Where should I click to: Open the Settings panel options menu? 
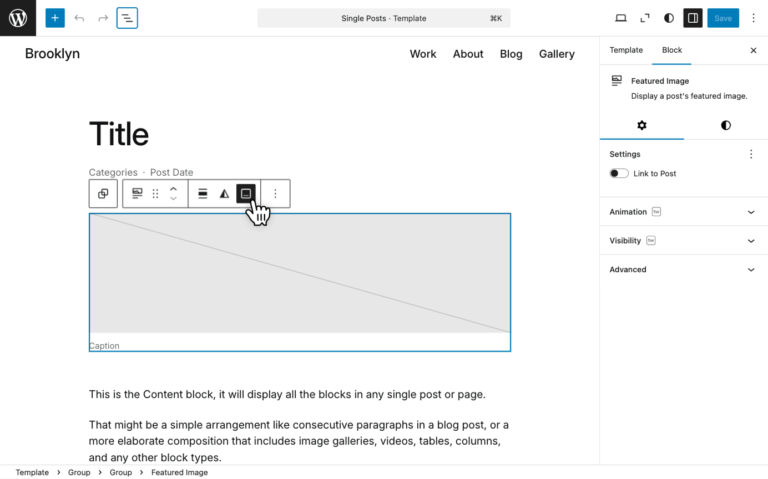751,154
